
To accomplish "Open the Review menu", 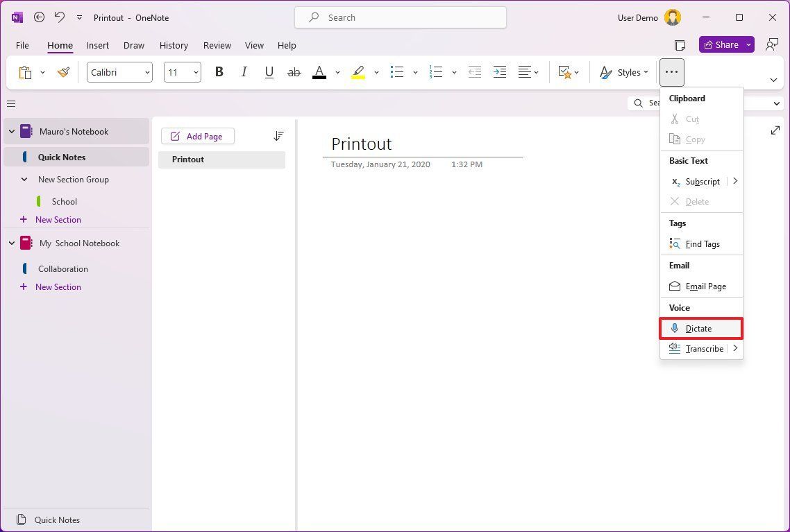I will tap(217, 45).
